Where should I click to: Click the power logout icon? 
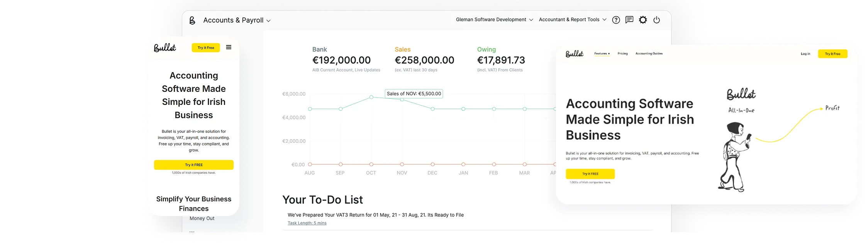click(656, 20)
